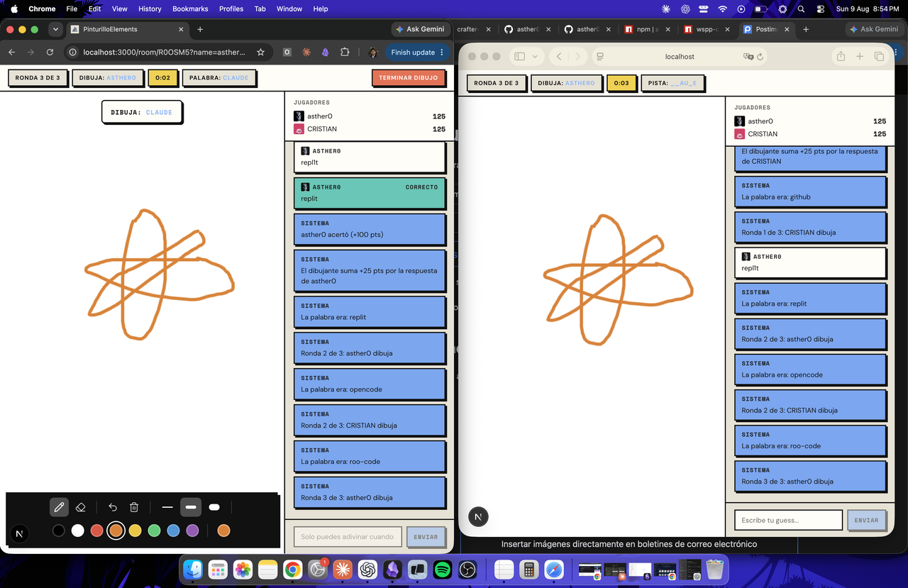Go back in Chrome
The width and height of the screenshot is (908, 588).
11,52
